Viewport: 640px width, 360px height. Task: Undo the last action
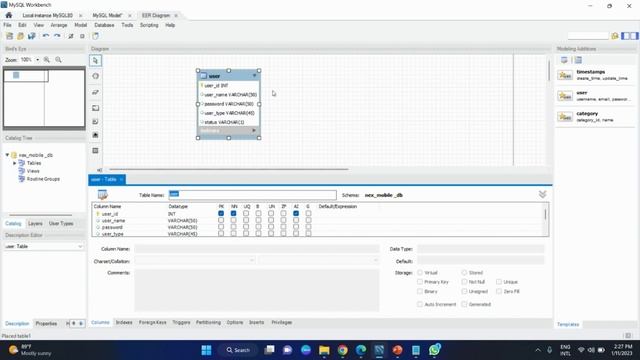[46, 36]
